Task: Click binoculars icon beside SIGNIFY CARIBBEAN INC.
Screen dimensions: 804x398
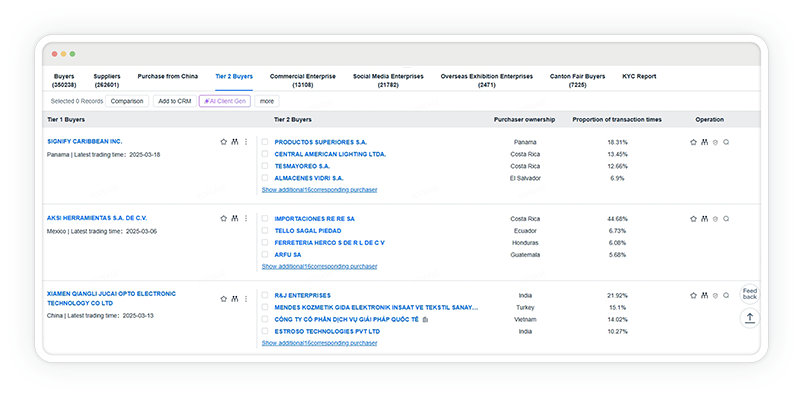Action: [x=235, y=142]
